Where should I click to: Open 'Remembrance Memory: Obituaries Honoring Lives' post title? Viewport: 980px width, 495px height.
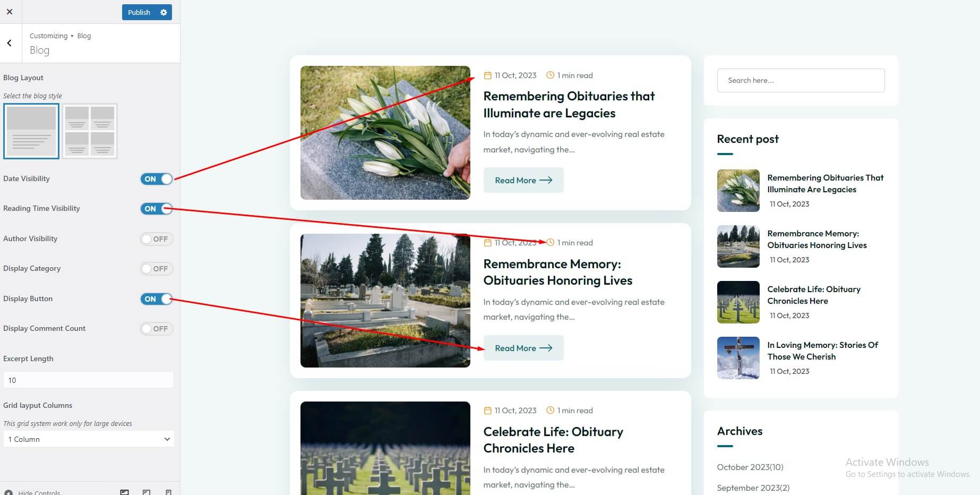558,272
